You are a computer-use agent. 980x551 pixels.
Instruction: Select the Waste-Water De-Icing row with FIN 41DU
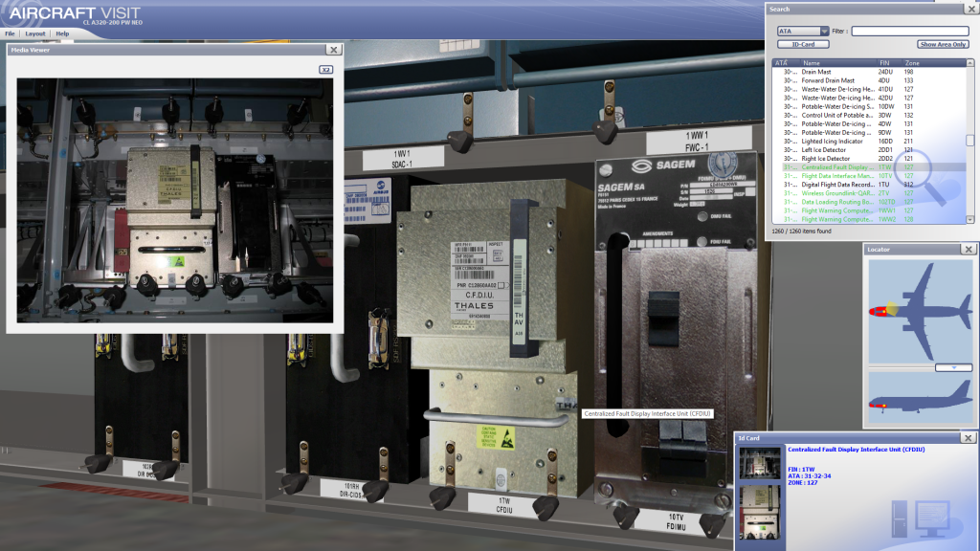[869, 89]
